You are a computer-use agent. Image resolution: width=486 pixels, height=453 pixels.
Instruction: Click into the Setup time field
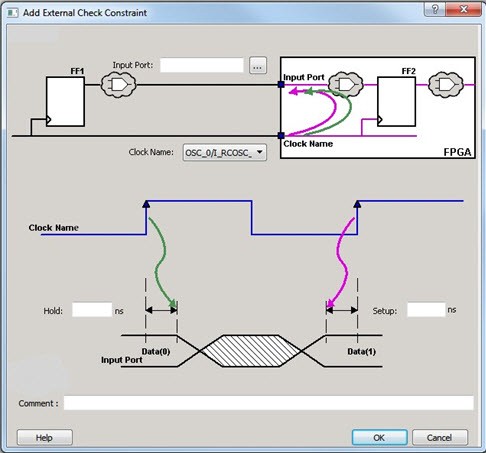[426, 310]
